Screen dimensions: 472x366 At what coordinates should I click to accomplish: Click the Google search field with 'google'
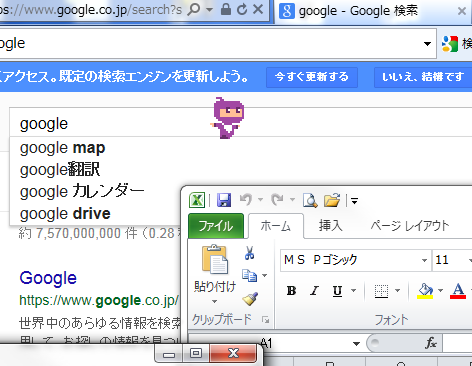[241, 123]
